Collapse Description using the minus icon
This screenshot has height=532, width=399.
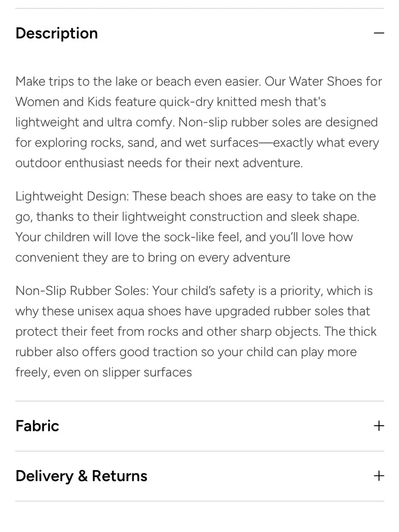tap(379, 33)
